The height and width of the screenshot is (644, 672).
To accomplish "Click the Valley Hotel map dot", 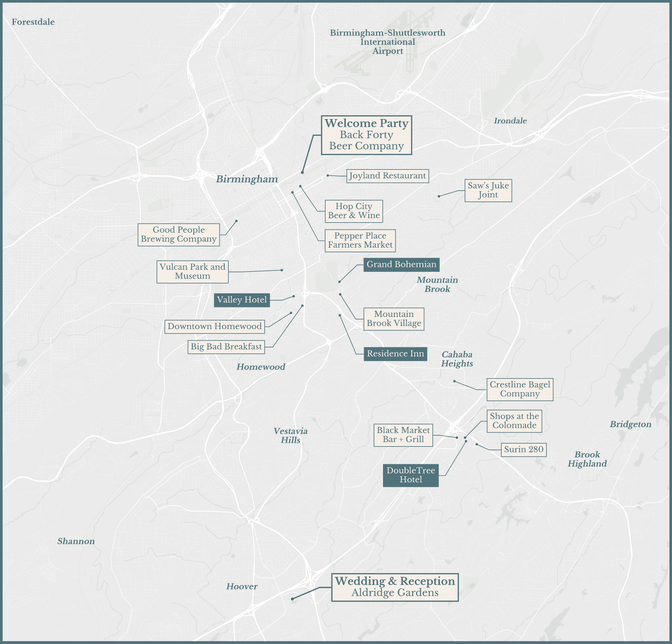I will [x=294, y=296].
